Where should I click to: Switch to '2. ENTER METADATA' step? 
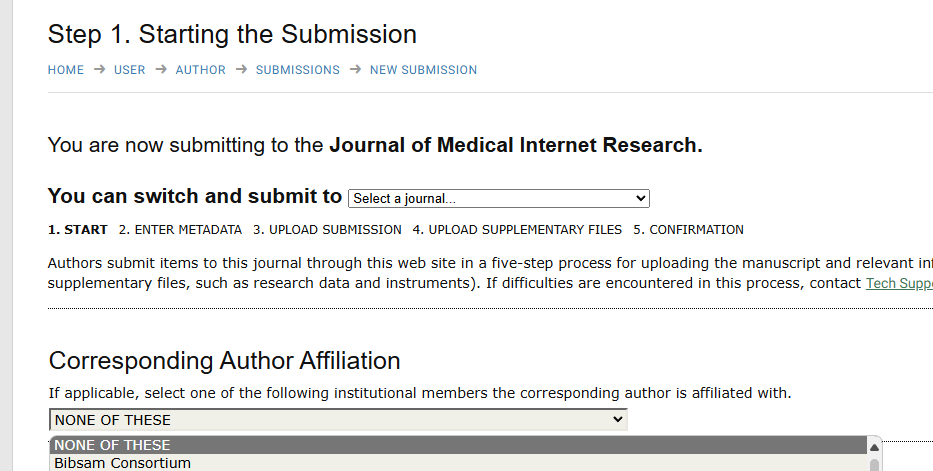point(180,230)
